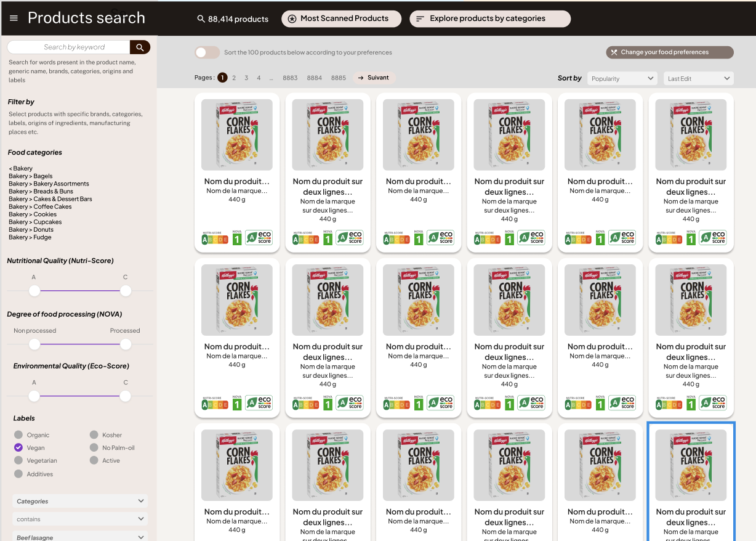Open Explore products by categories

click(490, 19)
